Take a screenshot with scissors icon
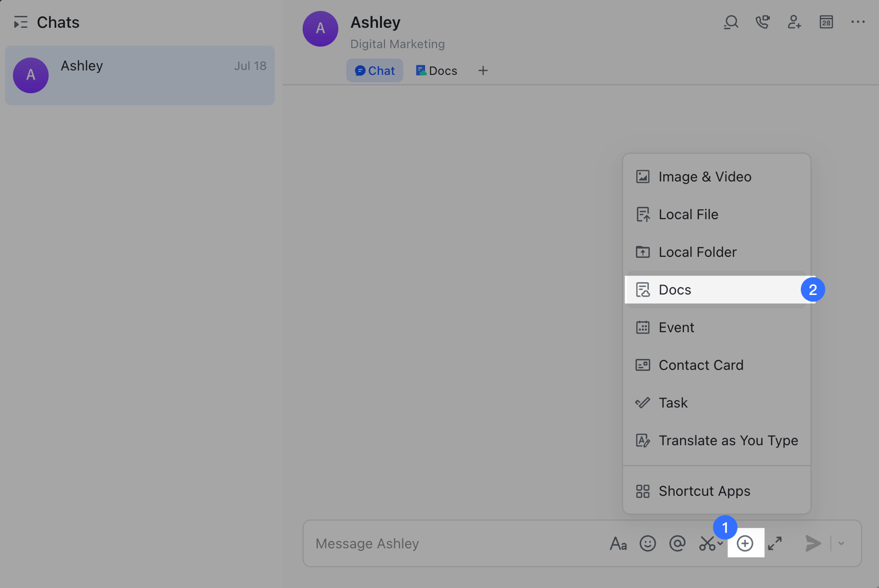 707,543
